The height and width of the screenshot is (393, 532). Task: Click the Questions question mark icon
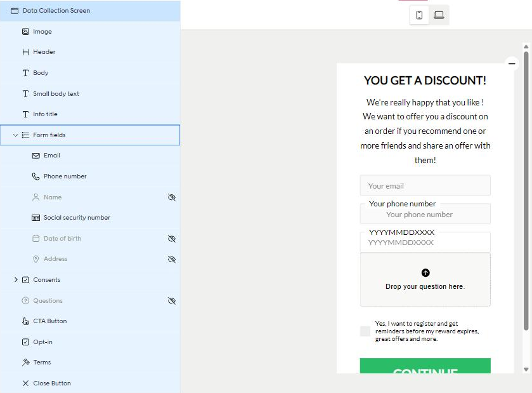(25, 300)
